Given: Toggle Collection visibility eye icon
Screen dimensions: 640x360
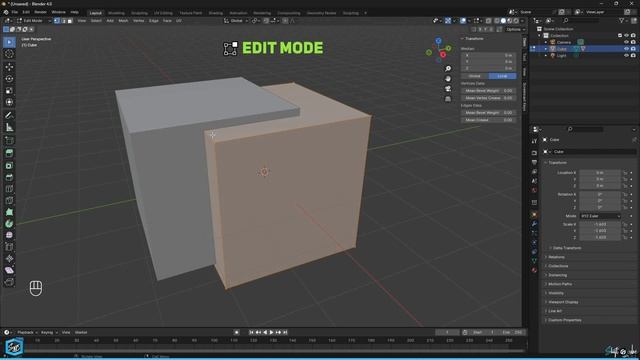Looking at the screenshot, I should (x=626, y=36).
